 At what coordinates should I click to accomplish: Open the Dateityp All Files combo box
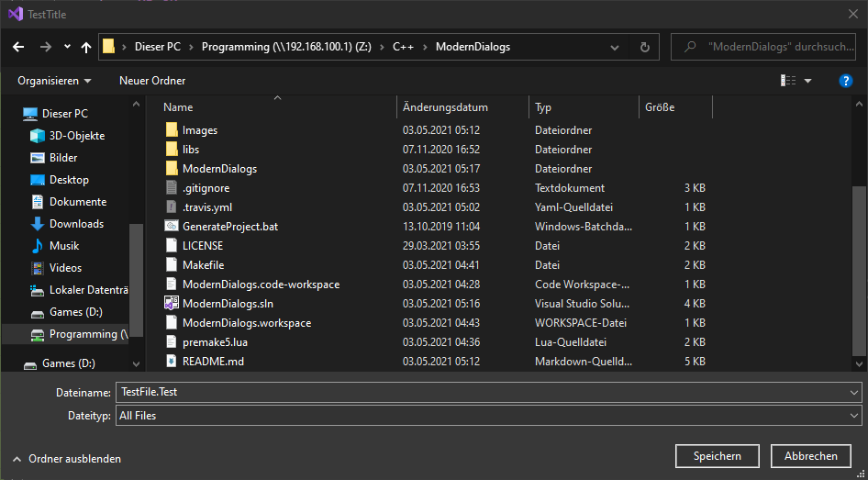[489, 415]
